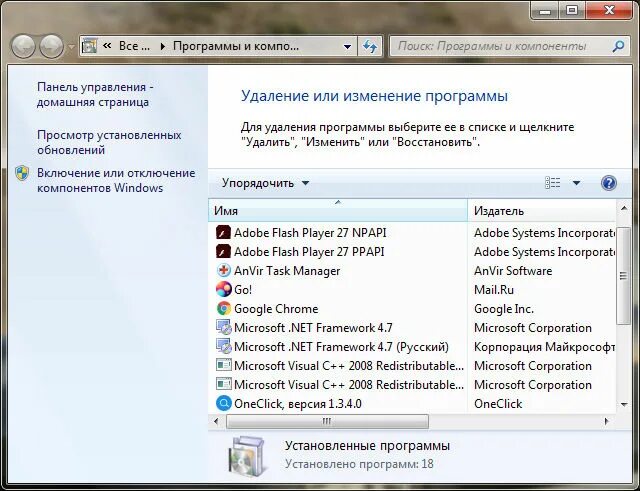Select the Google Chrome entry
The height and width of the screenshot is (491, 640).
pyautogui.click(x=412, y=309)
